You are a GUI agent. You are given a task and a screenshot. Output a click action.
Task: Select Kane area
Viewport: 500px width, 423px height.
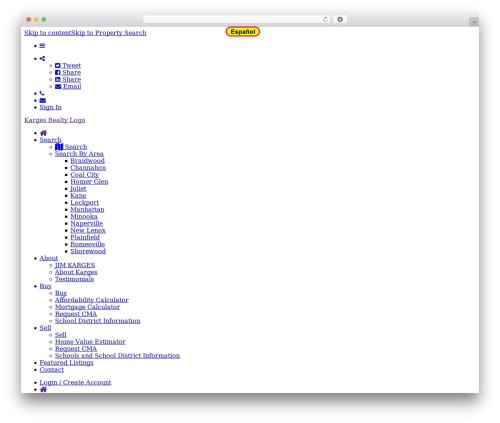click(x=78, y=196)
